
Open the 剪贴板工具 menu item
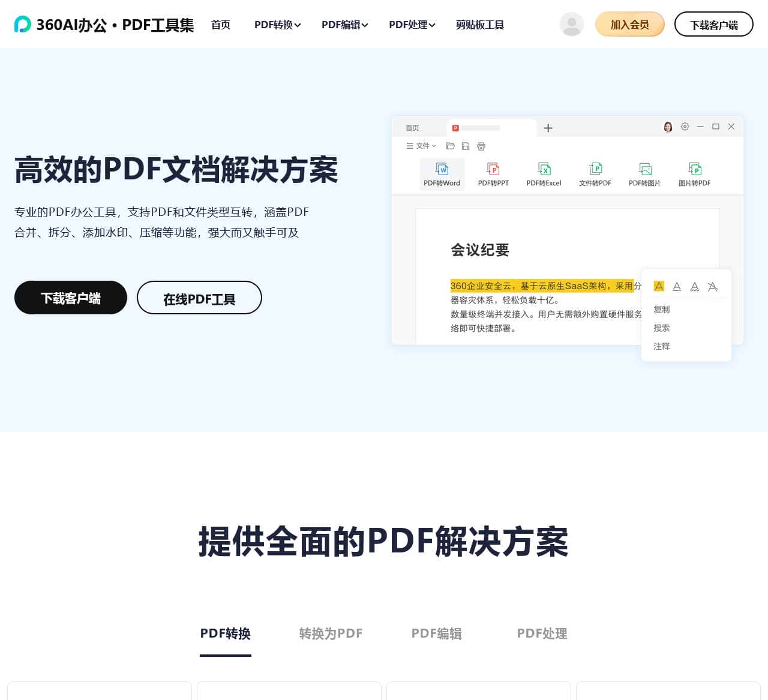click(x=479, y=25)
